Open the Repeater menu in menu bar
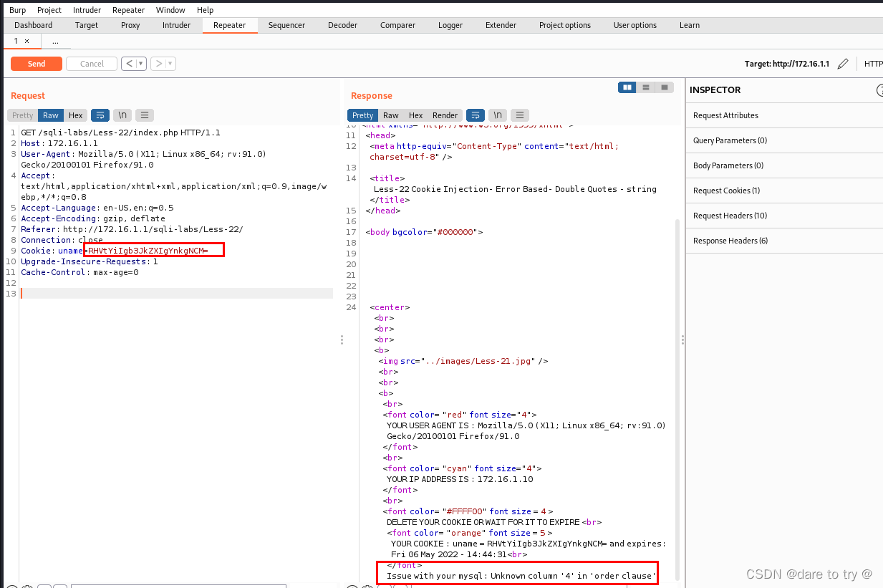Viewport: 883px width, 588px height. [x=129, y=10]
